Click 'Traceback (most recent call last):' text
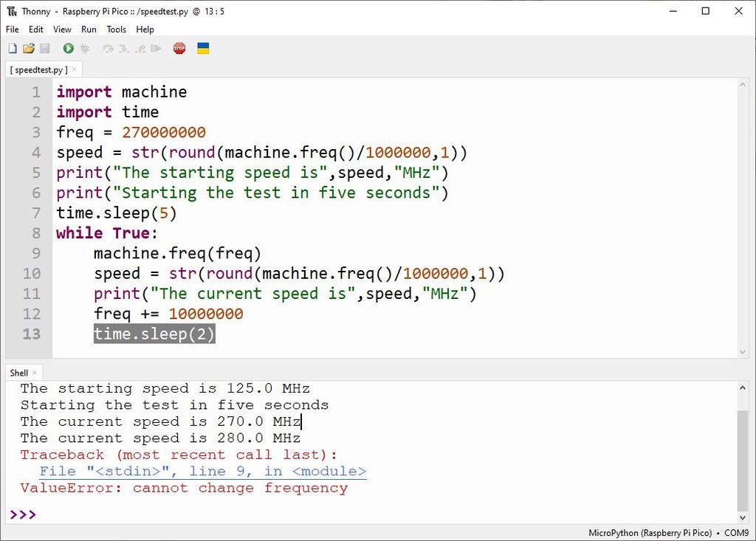This screenshot has width=756, height=541. [x=179, y=455]
